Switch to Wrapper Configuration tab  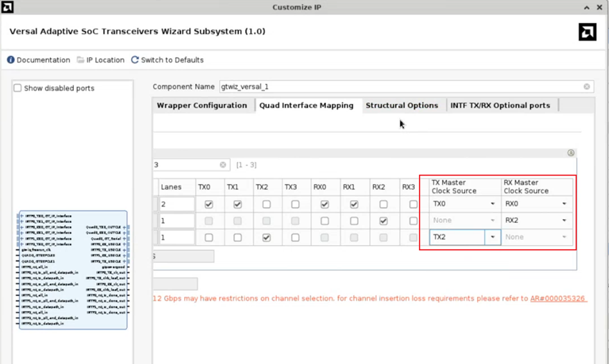coord(201,105)
